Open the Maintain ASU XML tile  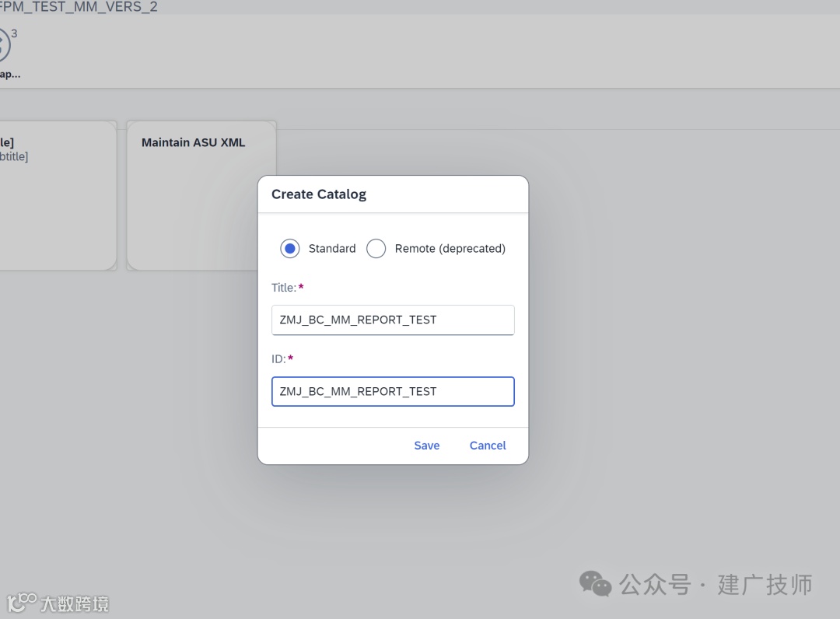click(x=201, y=195)
